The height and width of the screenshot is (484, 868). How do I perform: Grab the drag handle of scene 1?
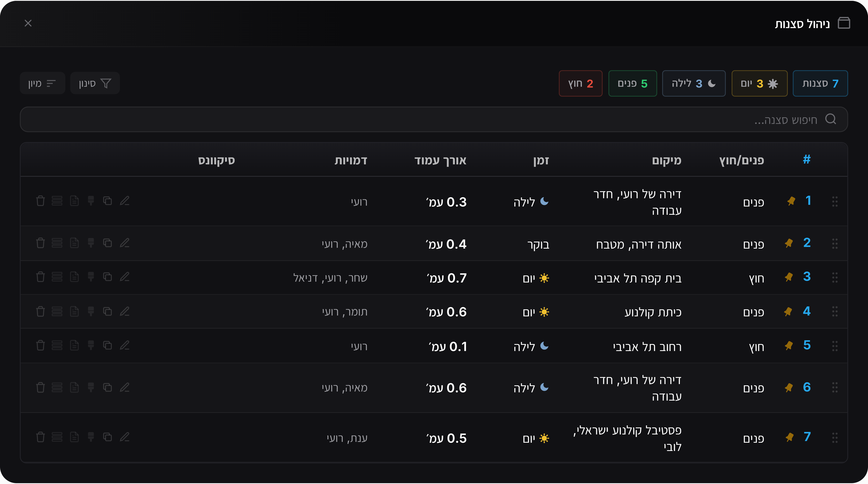835,201
